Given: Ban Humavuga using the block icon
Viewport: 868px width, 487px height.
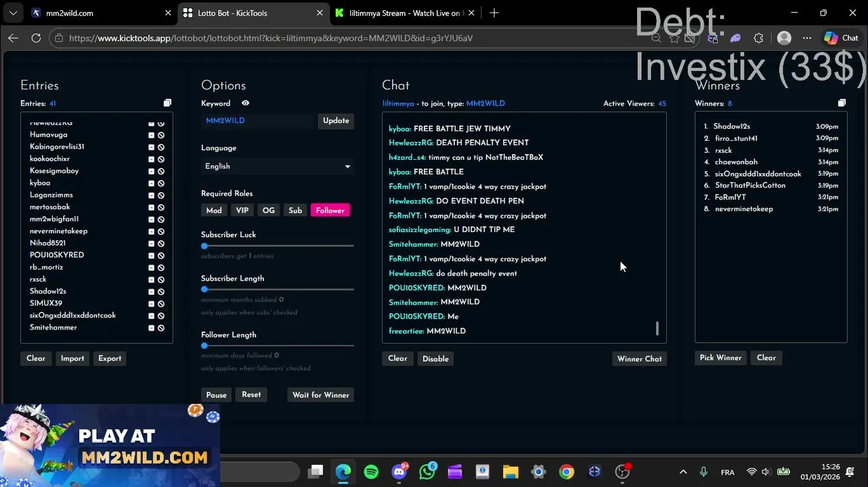Looking at the screenshot, I should (x=161, y=135).
